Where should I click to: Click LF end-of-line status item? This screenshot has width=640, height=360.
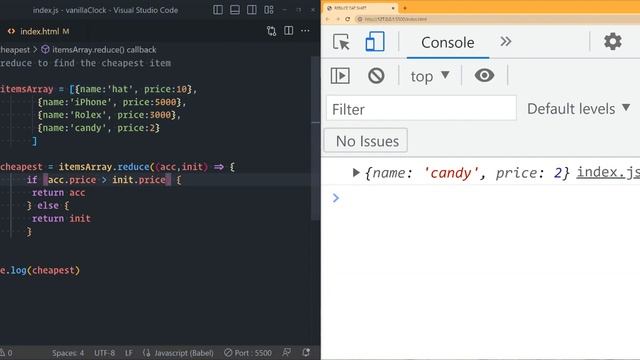click(129, 353)
